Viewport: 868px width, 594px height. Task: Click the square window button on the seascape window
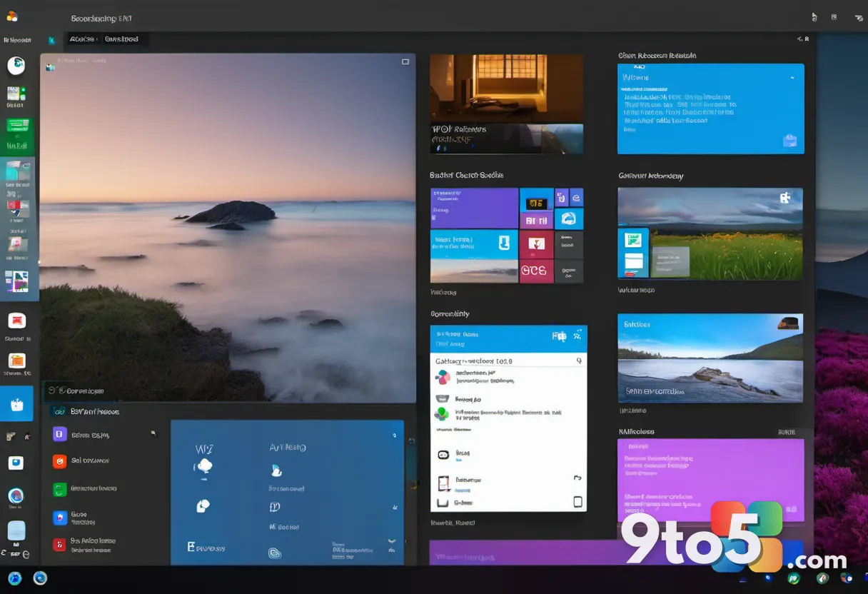405,62
